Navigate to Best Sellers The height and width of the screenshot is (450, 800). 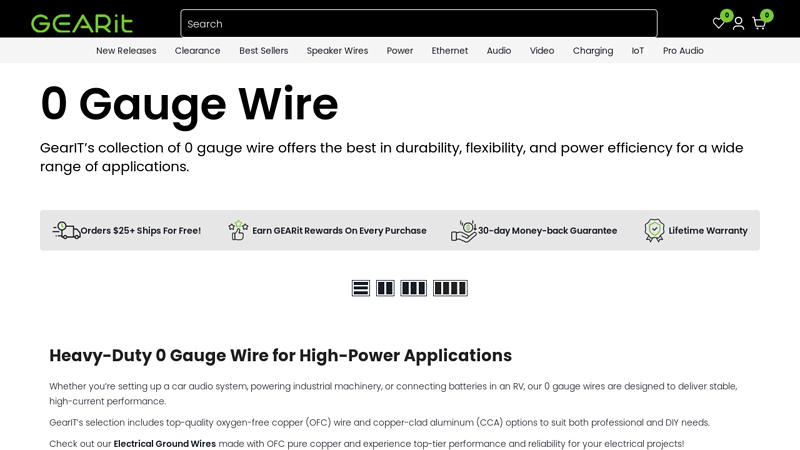coord(263,51)
